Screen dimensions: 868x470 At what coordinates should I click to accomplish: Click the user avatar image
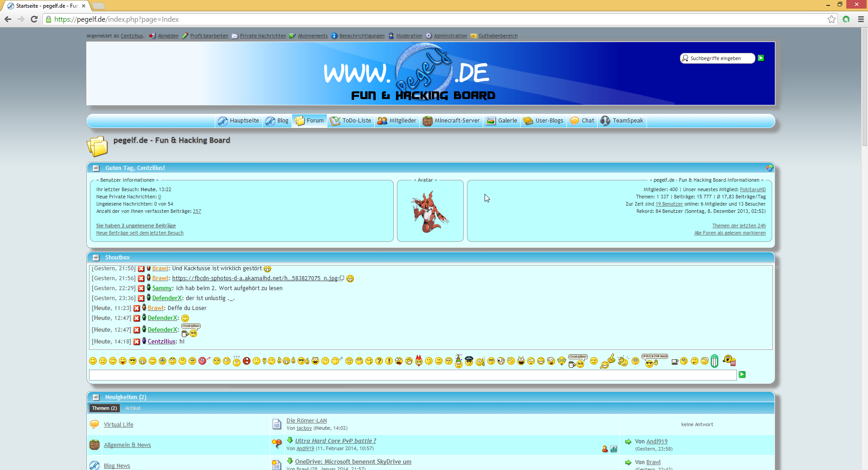pos(430,211)
